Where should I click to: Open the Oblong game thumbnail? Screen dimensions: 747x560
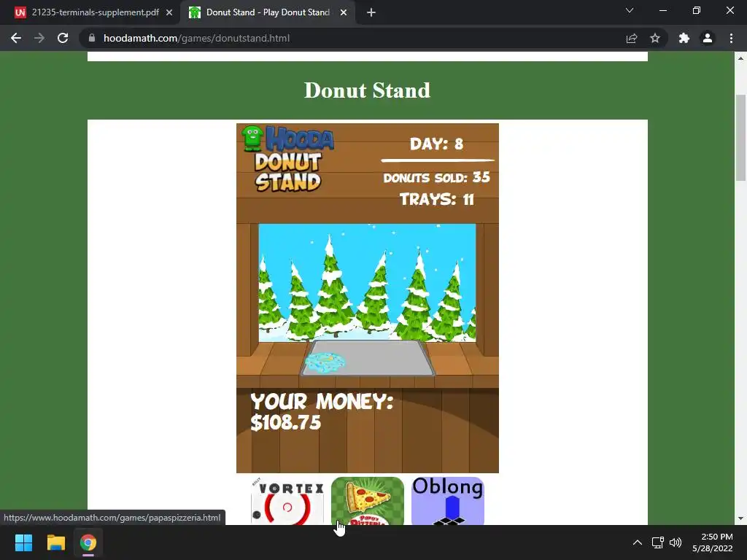[x=448, y=502]
